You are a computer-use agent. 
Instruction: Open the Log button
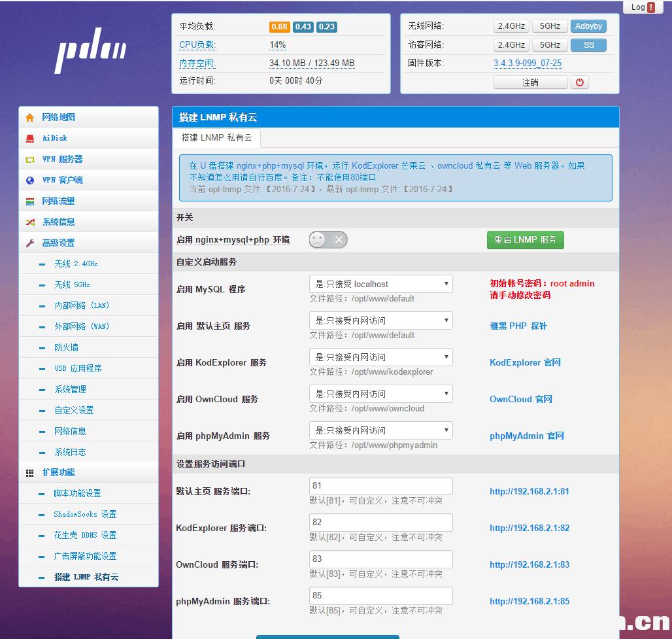pyautogui.click(x=643, y=7)
